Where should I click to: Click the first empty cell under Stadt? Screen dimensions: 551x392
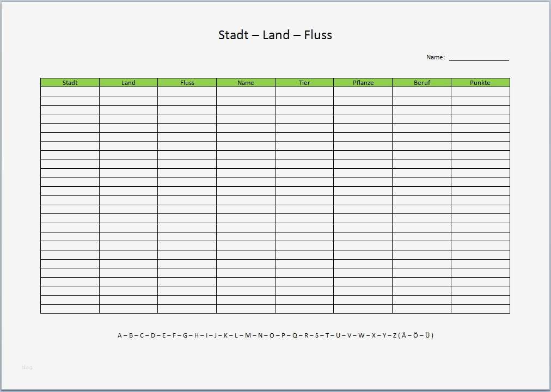(70, 91)
